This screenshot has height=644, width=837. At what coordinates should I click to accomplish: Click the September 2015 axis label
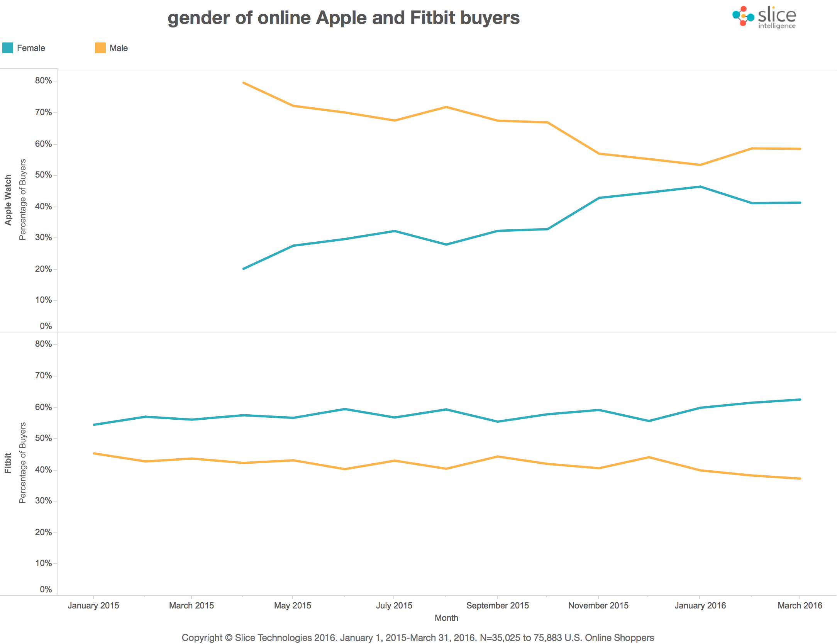(498, 605)
